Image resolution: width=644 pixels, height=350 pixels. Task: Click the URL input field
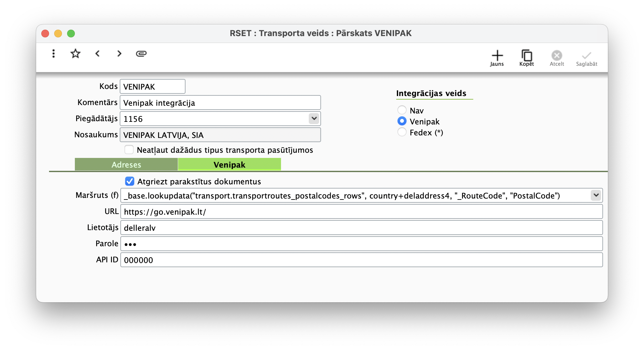pos(361,212)
